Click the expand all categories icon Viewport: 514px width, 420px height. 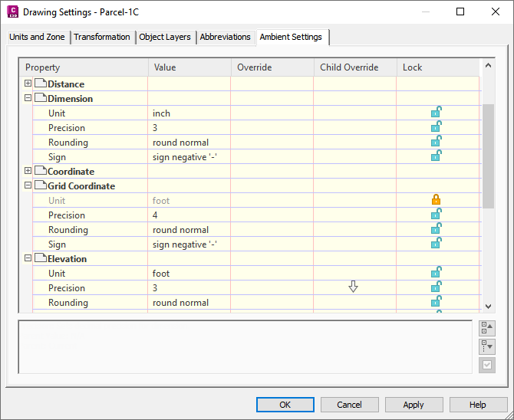tap(486, 347)
